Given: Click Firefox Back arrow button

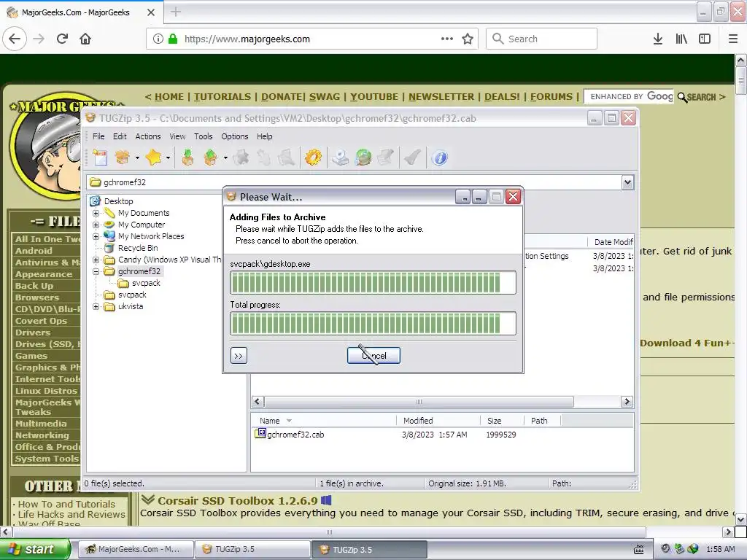Looking at the screenshot, I should click(15, 39).
